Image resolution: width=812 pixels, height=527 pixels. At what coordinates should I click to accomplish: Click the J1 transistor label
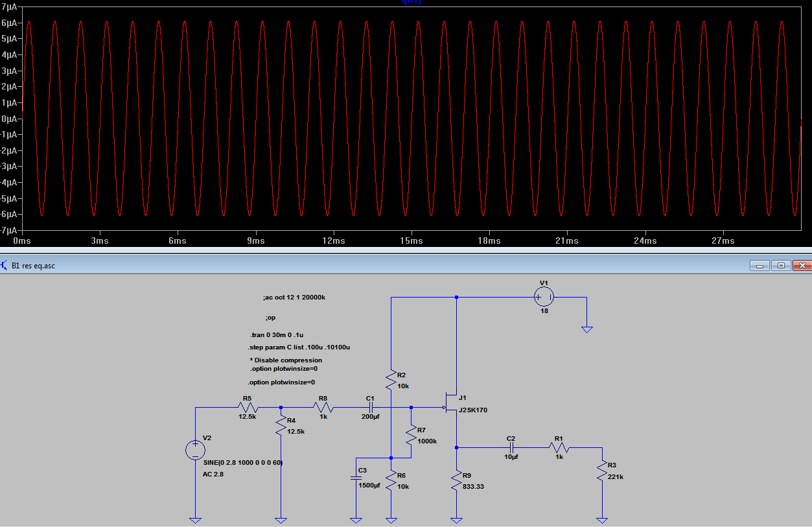click(x=462, y=397)
